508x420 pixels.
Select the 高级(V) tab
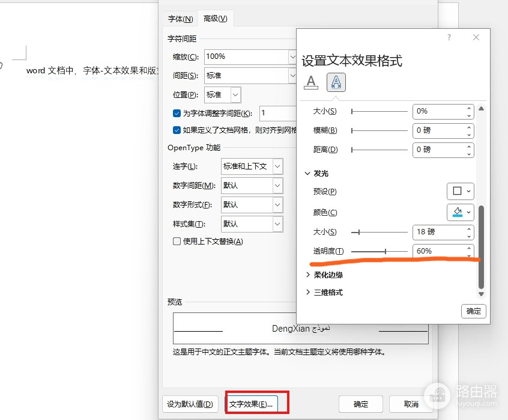tap(216, 19)
